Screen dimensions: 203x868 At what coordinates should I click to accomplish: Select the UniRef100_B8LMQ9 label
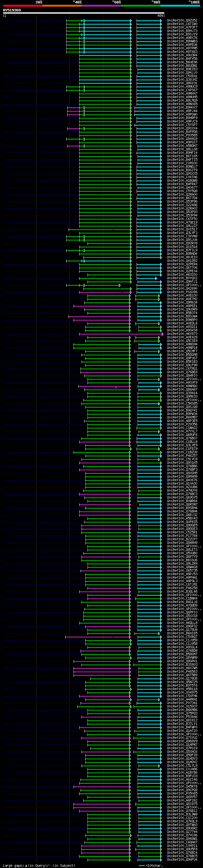pos(182,100)
